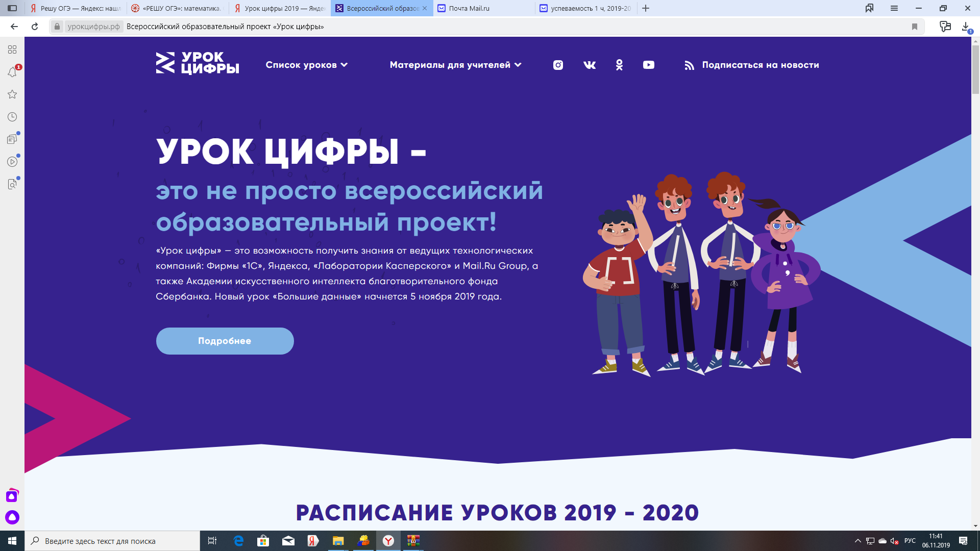This screenshot has width=980, height=551.
Task: Launch the purple Alice assistant icon
Action: tap(12, 517)
